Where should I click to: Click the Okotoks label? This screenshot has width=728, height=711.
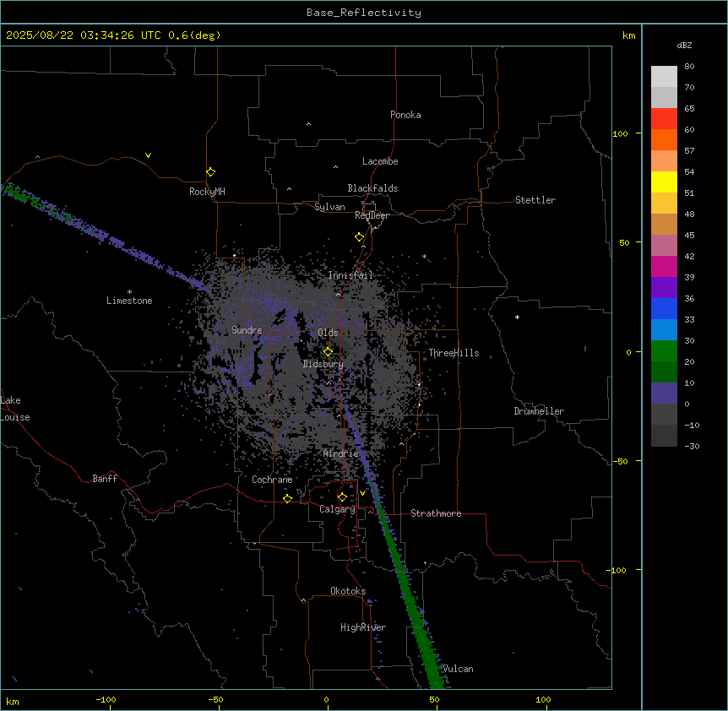(348, 591)
